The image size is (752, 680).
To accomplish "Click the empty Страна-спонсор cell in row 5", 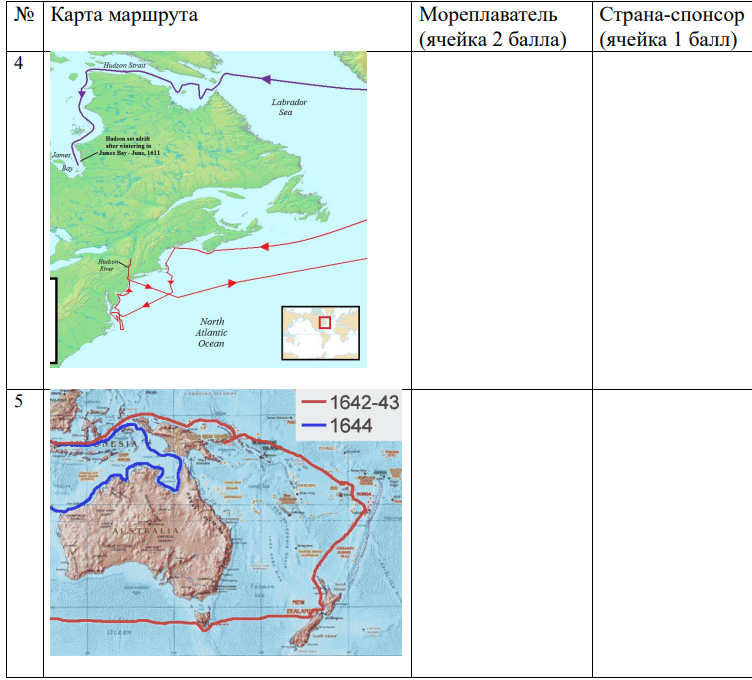I will pos(671,530).
